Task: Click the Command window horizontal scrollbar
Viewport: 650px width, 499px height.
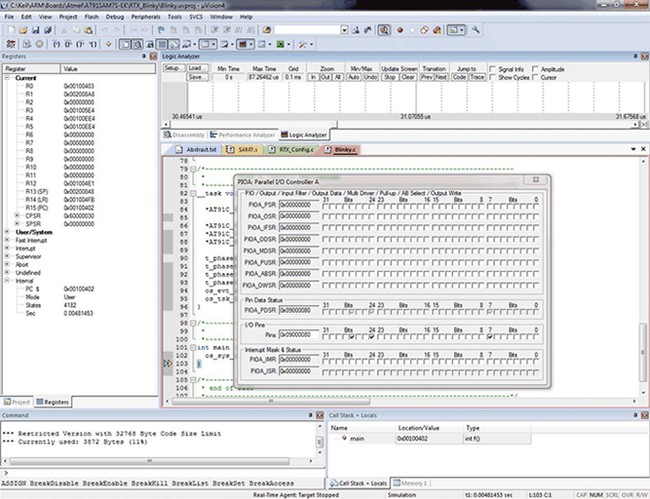Action: pos(158,461)
